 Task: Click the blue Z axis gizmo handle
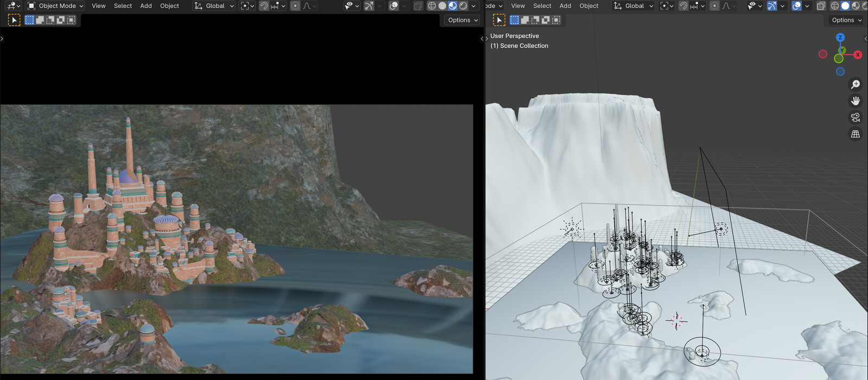tap(840, 37)
